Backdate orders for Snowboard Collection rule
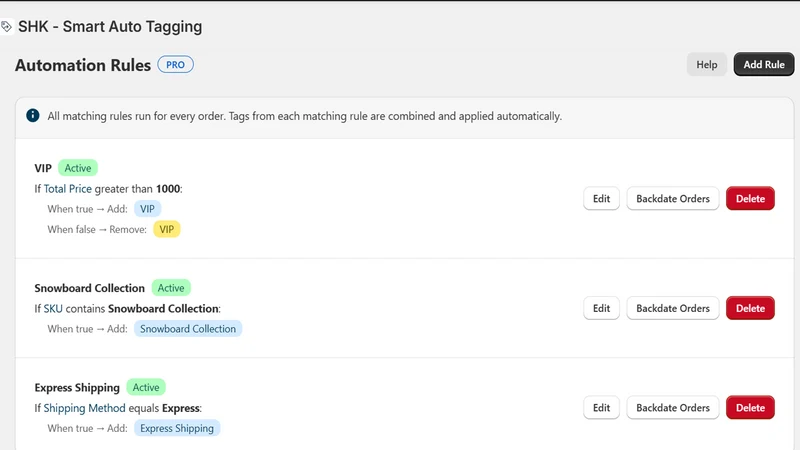This screenshot has width=800, height=450. click(673, 308)
